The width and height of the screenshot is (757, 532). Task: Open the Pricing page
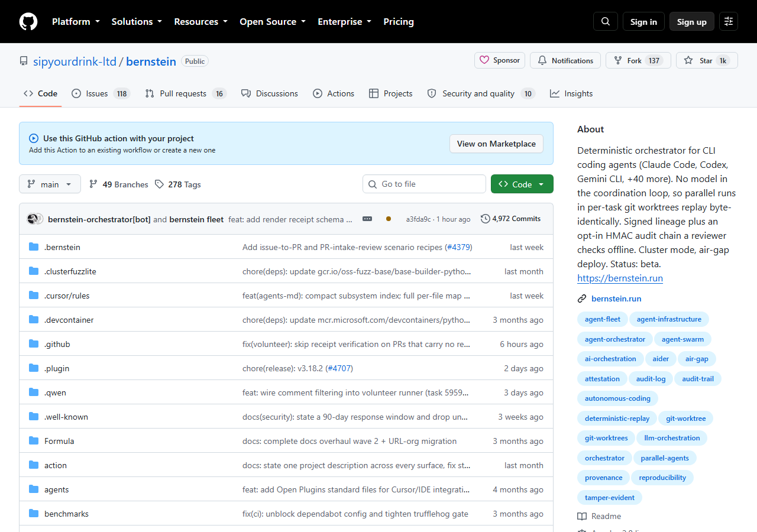(399, 21)
